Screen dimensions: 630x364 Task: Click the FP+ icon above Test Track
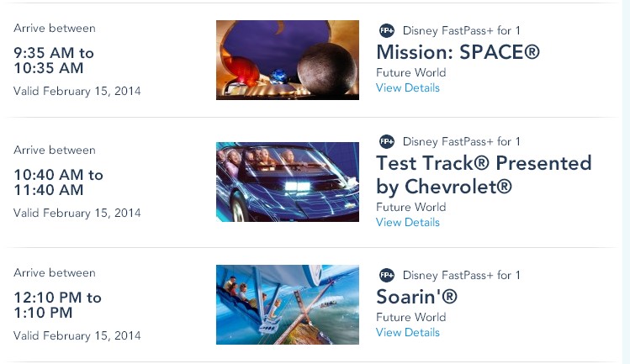pos(386,141)
